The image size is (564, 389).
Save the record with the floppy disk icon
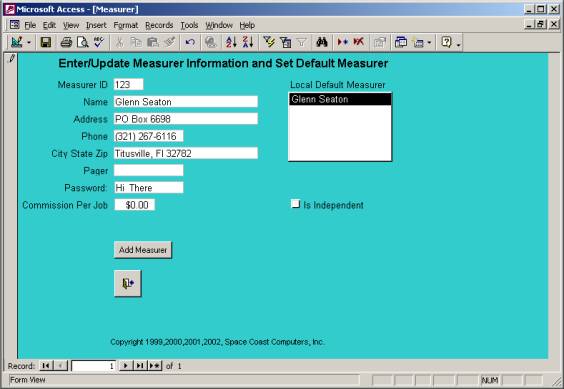(x=46, y=42)
